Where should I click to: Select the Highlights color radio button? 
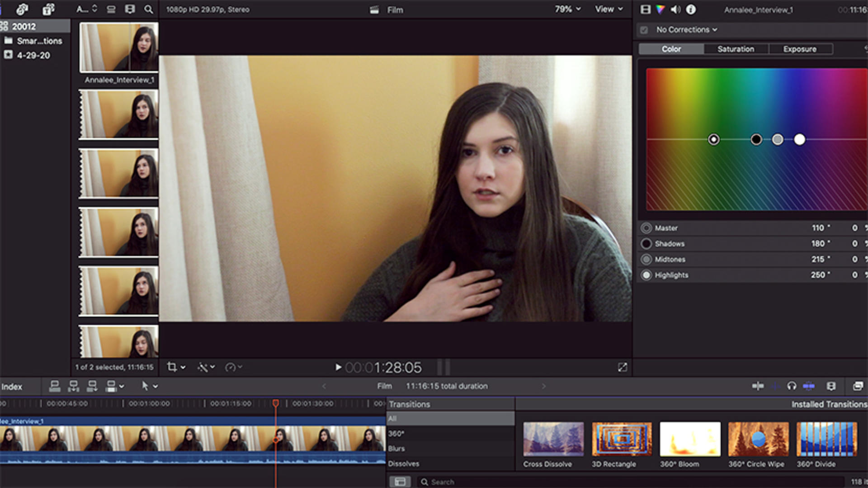(646, 275)
